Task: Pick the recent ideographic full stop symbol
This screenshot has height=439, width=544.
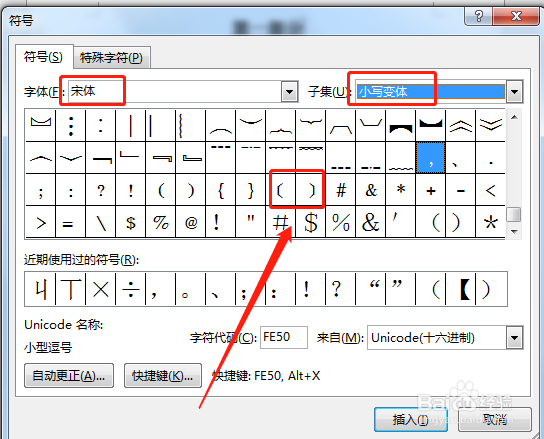Action: (x=191, y=289)
